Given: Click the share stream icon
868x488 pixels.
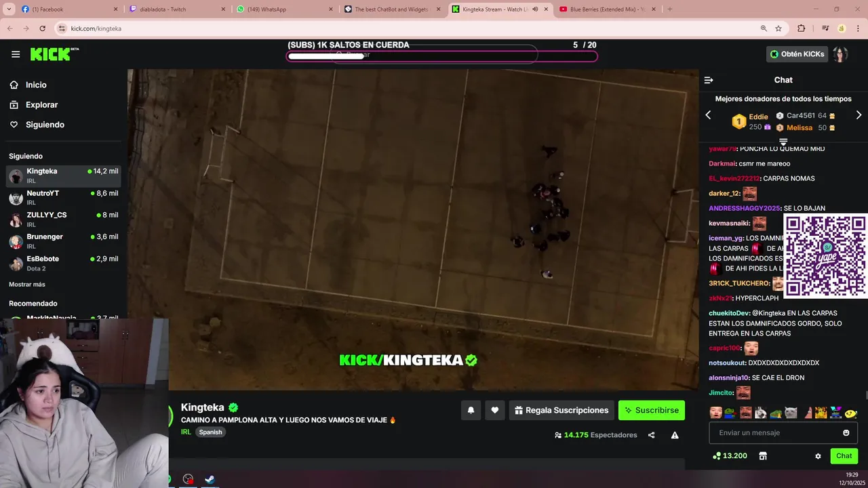Looking at the screenshot, I should (x=651, y=435).
